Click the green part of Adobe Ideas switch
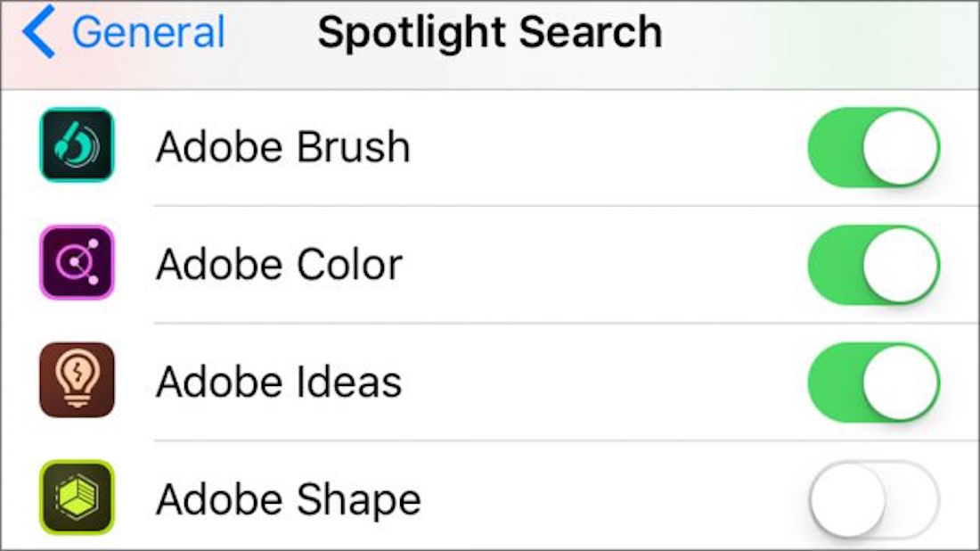The height and width of the screenshot is (551, 980). [x=833, y=382]
